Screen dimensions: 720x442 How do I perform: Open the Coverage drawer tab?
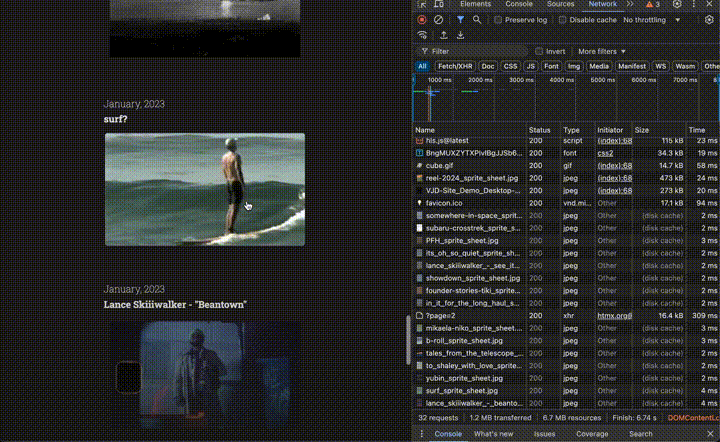(x=592, y=434)
